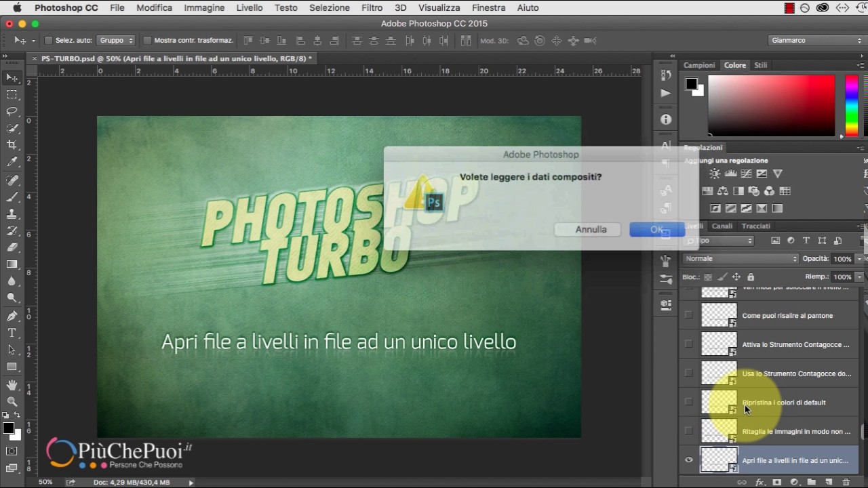Add a Levels adjustment
868x488 pixels.
pos(730,174)
